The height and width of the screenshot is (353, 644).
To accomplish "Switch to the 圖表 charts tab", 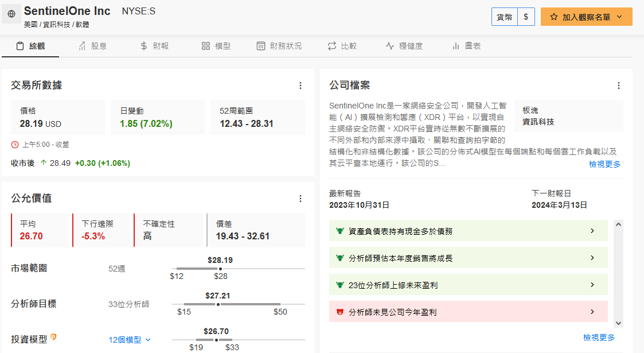I will tap(466, 46).
